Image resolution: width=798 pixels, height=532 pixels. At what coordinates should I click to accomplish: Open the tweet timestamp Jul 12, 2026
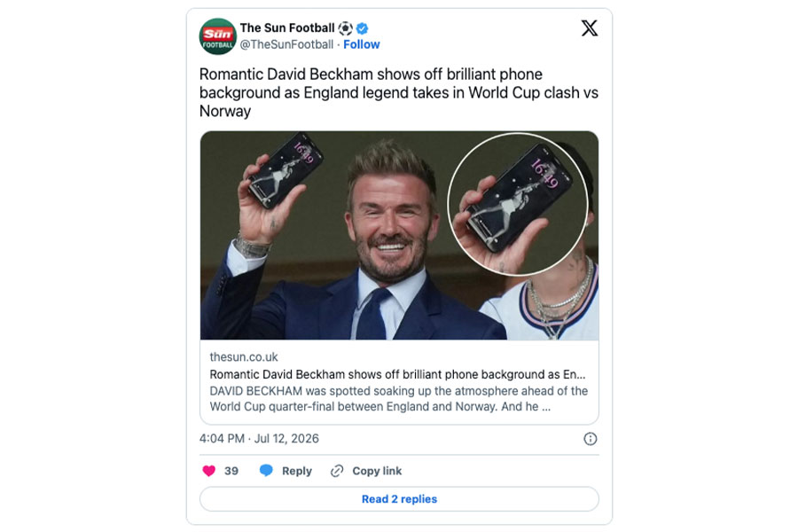click(x=259, y=439)
